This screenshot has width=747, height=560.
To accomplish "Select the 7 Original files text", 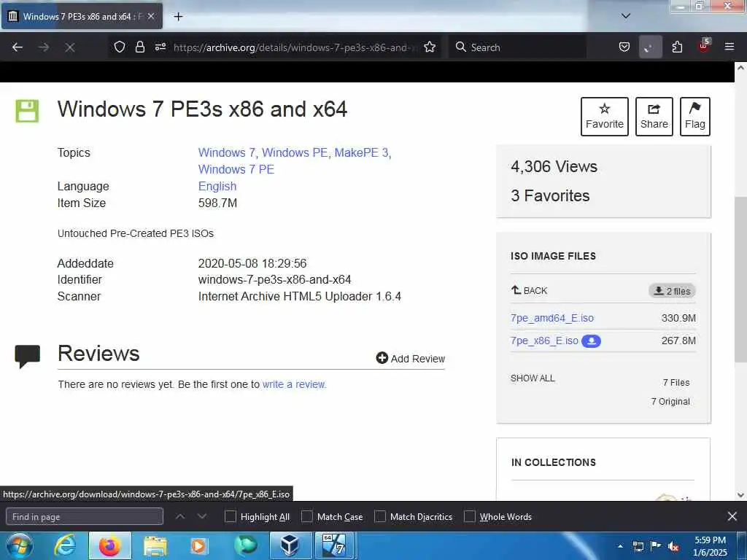I will pos(670,402).
